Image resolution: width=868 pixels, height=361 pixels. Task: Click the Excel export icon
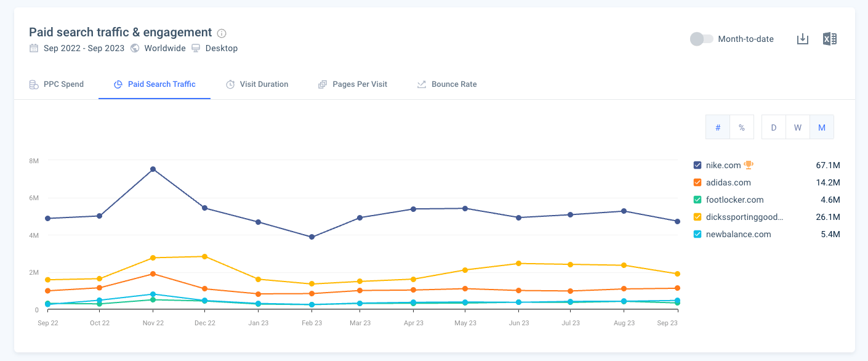point(830,38)
